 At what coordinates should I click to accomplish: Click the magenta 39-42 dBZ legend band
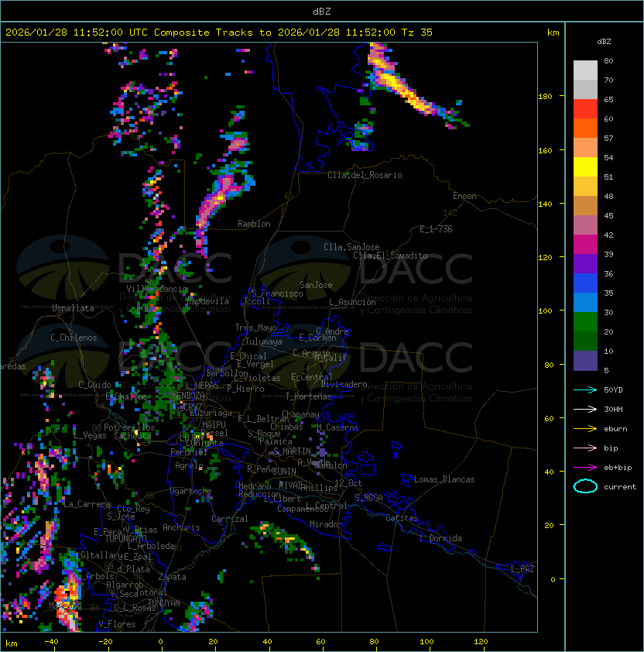(585, 245)
